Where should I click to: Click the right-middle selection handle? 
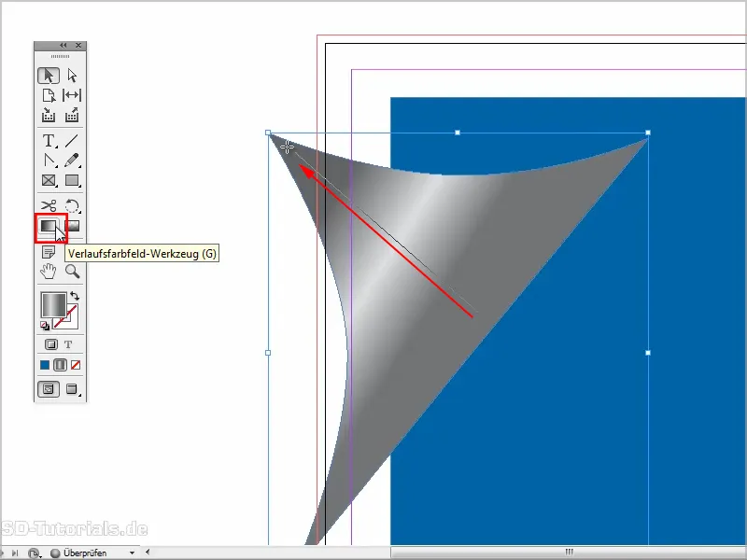pyautogui.click(x=648, y=353)
